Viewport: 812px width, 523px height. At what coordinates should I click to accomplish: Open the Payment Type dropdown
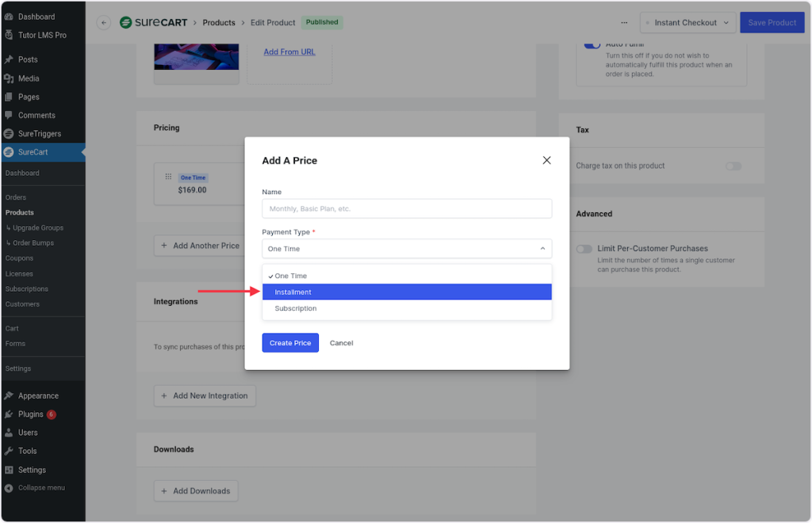click(x=407, y=249)
